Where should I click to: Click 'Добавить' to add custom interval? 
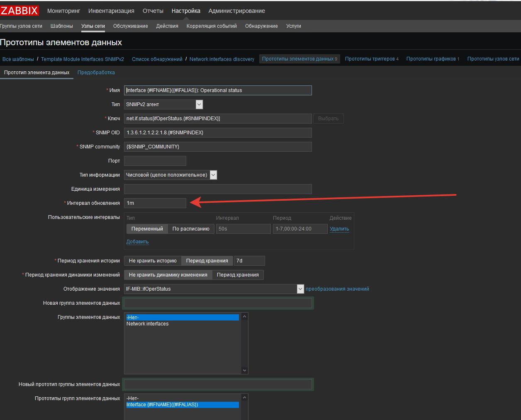(x=137, y=242)
